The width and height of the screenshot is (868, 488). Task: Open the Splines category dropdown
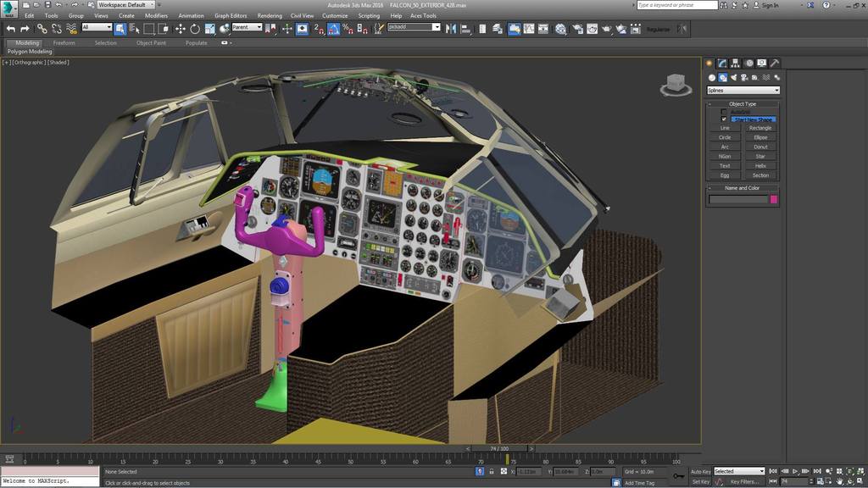[743, 90]
